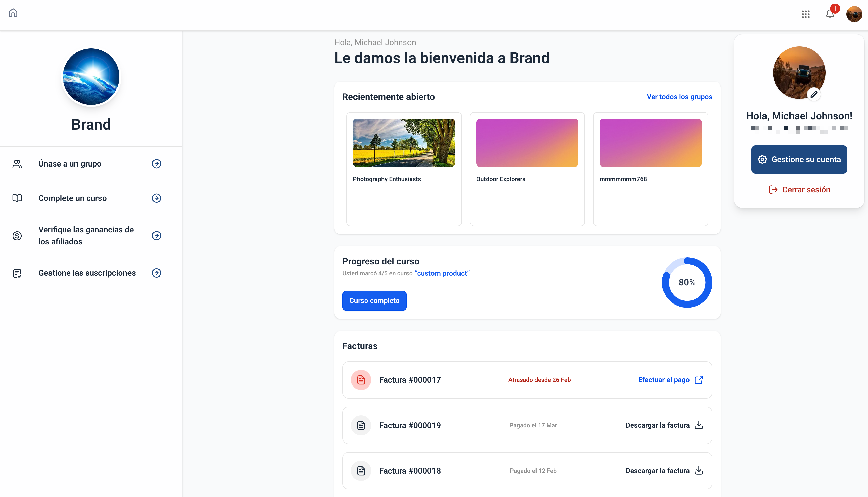Click download icon for Factura #000019
The height and width of the screenshot is (497, 868).
[699, 425]
